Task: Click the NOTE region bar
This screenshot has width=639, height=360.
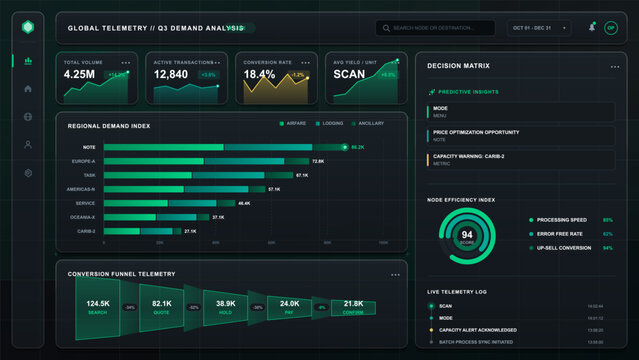Action: coord(225,147)
